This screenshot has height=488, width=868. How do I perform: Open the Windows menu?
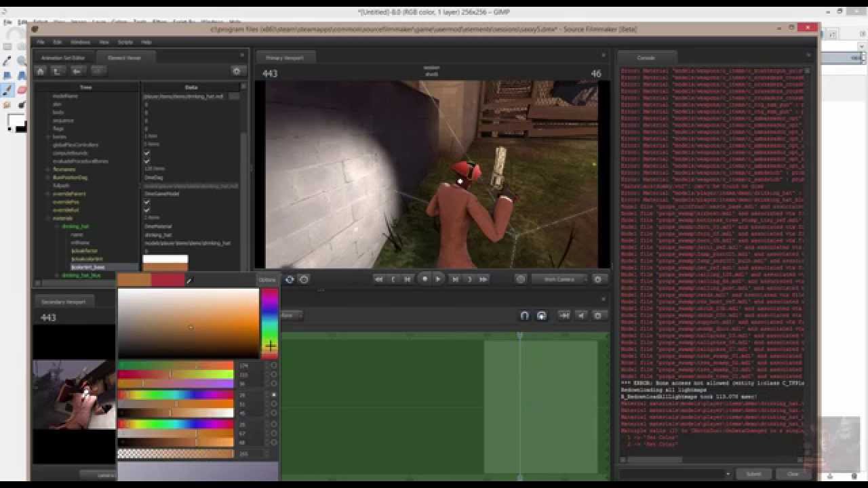(x=81, y=42)
